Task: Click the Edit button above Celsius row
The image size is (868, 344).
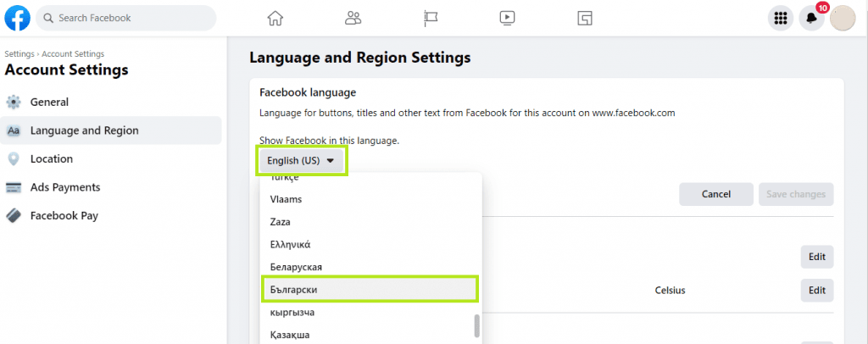Action: click(817, 257)
